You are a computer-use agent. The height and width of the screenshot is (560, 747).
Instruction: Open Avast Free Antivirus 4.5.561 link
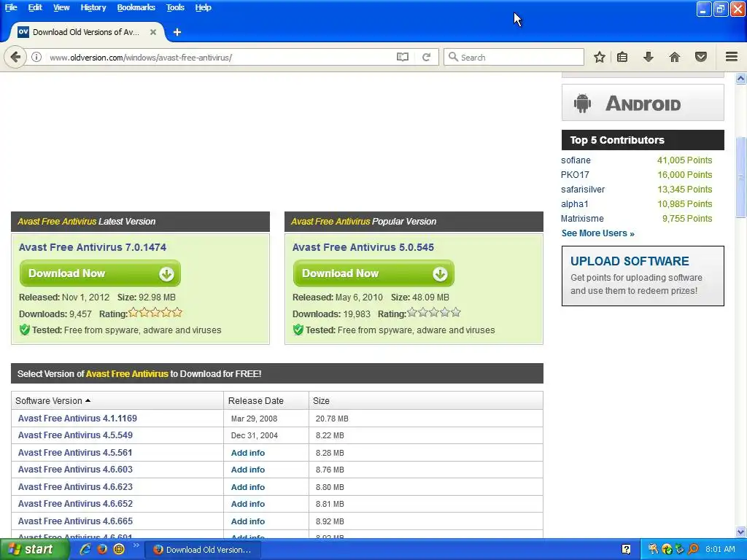point(75,452)
